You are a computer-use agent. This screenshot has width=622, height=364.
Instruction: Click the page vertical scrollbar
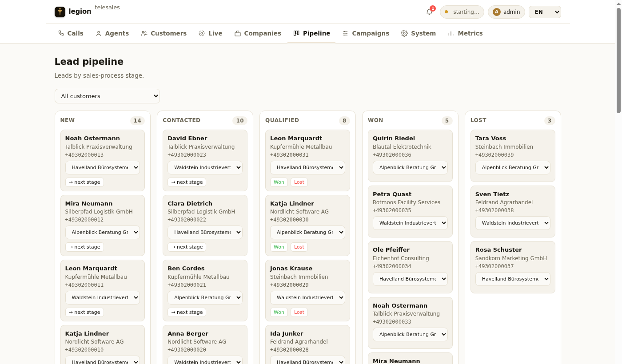(x=618, y=60)
